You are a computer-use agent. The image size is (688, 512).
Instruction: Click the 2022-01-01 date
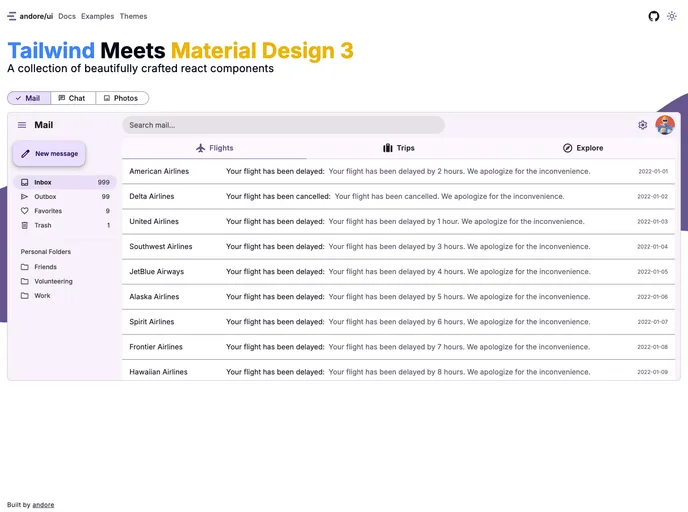653,171
